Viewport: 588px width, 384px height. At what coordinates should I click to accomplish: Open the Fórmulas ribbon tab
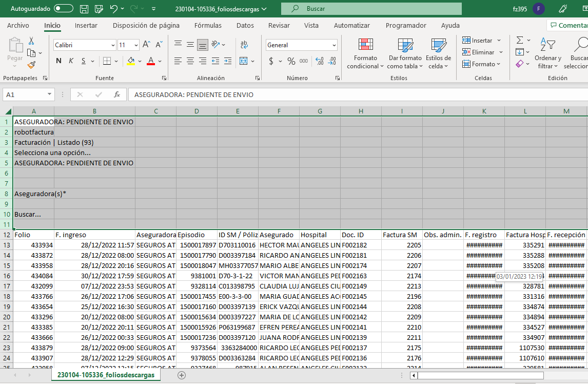coord(208,26)
